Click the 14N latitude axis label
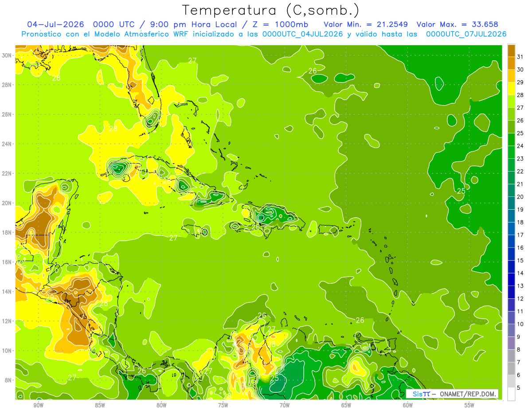 pos(7,292)
